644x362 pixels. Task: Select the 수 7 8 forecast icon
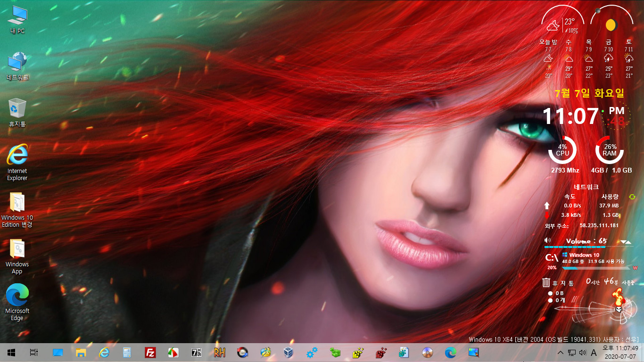(569, 58)
